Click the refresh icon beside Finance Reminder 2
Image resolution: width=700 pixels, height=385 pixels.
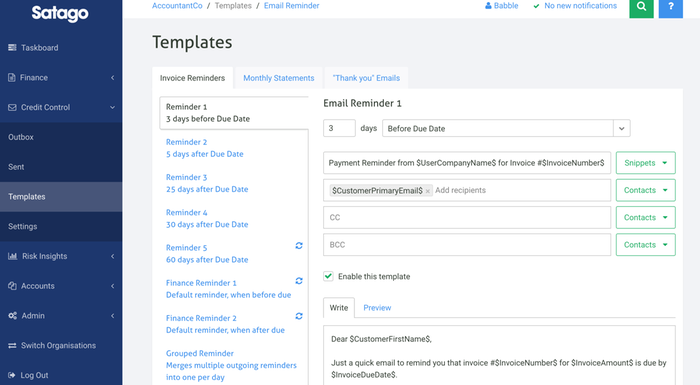pos(299,316)
